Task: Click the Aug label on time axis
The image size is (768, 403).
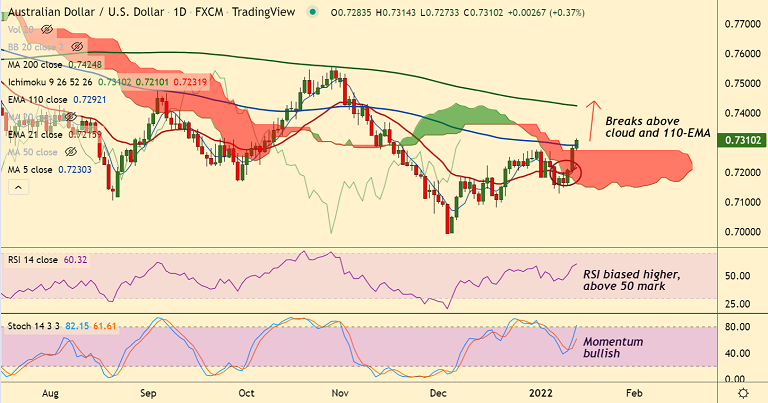Action: 50,393
